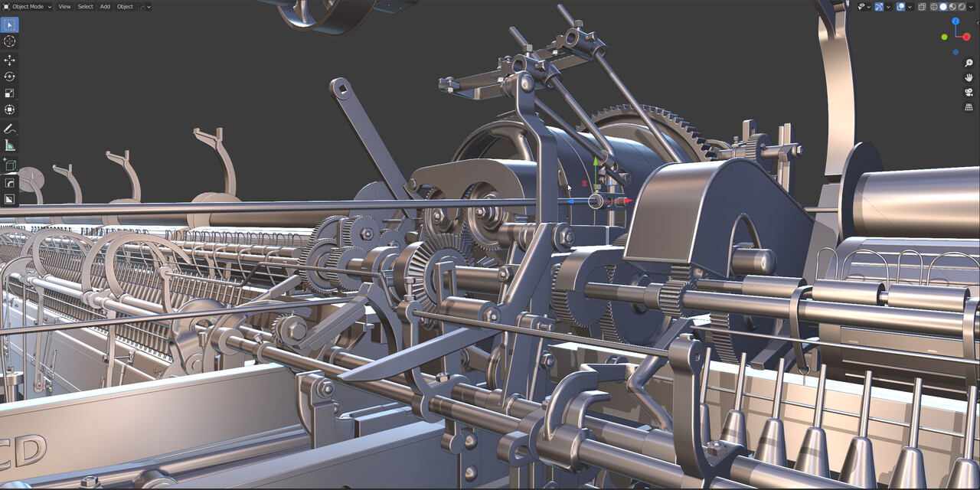This screenshot has width=980, height=490.
Task: Open the Select menu
Action: click(85, 6)
